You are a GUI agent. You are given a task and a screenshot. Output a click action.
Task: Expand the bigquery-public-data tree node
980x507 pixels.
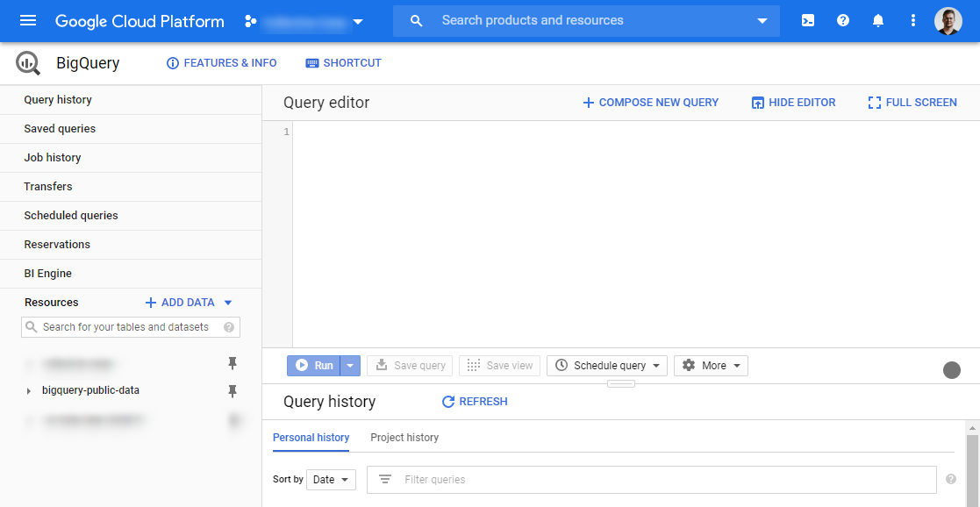(x=28, y=390)
